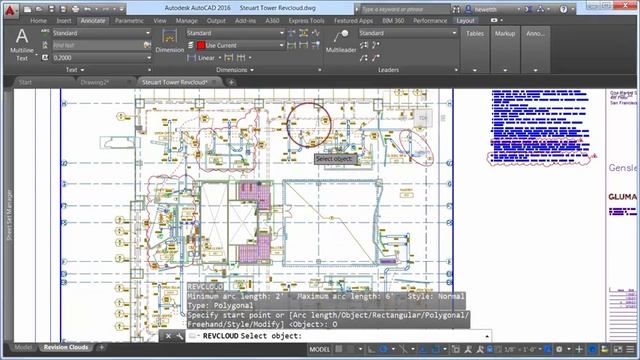This screenshot has width=640, height=360.
Task: Add a new drawing tab with plus button
Action: pyautogui.click(x=231, y=82)
